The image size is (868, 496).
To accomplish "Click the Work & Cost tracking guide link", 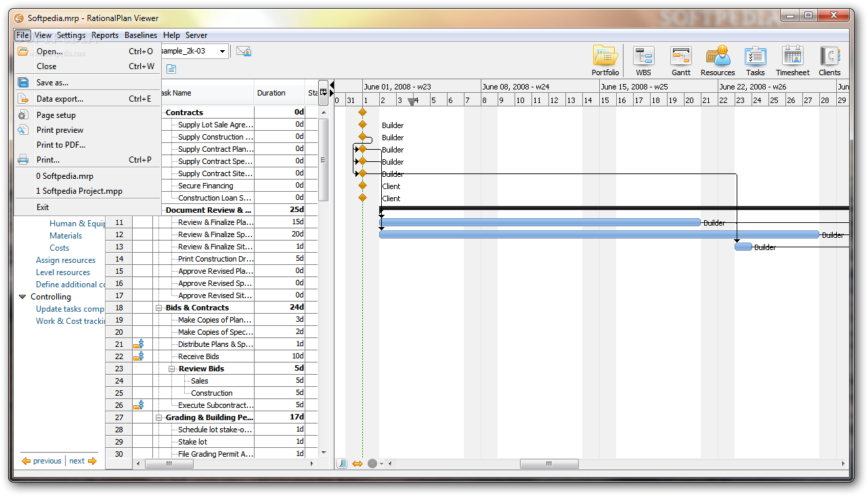I will (70, 321).
